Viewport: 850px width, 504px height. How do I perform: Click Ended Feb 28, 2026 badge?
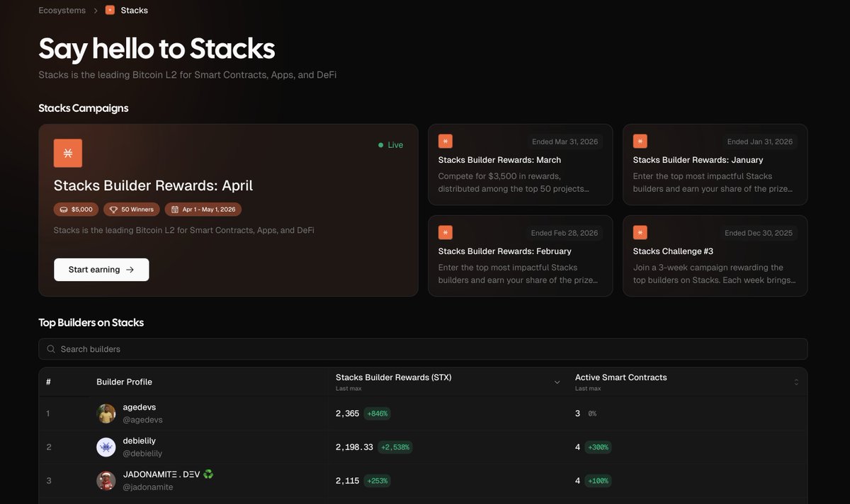(565, 233)
